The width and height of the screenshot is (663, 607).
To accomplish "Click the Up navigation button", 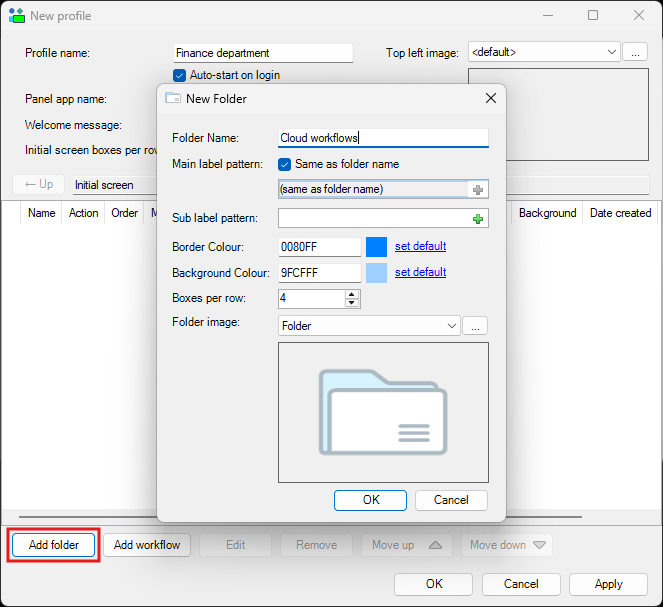I will click(39, 185).
